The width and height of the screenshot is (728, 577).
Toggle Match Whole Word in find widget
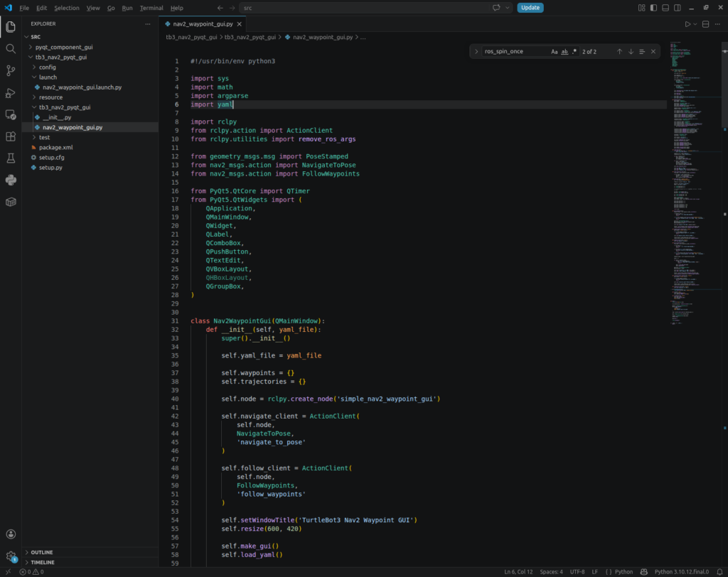point(564,52)
